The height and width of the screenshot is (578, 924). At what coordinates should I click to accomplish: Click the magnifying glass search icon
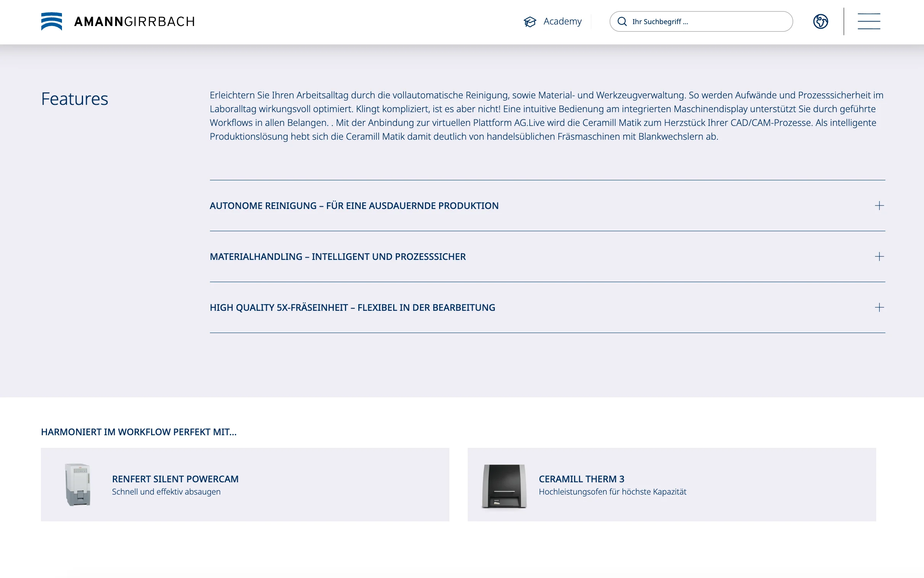622,21
